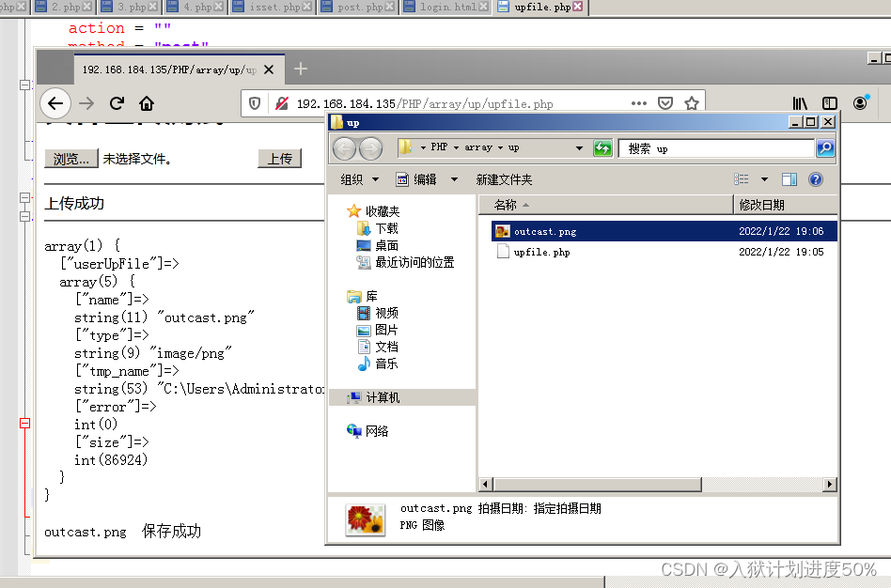891x588 pixels.
Task: Reload the Firefox page
Action: coord(117,103)
